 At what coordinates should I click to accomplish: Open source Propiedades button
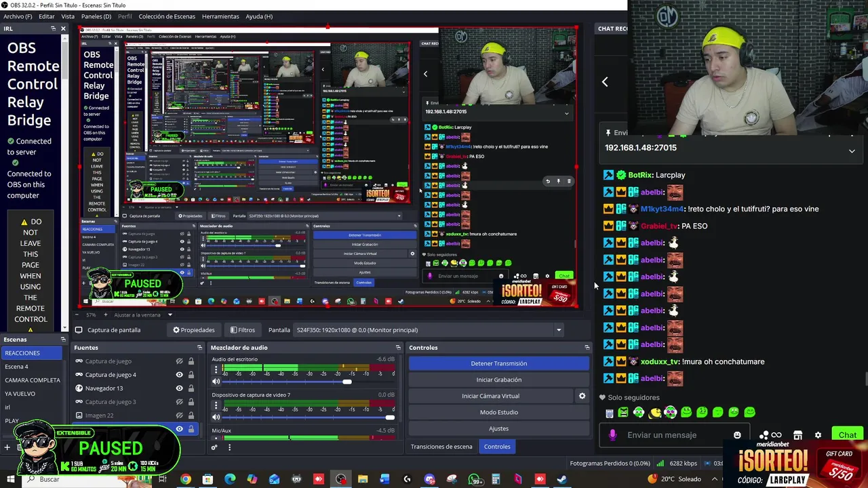coord(194,330)
